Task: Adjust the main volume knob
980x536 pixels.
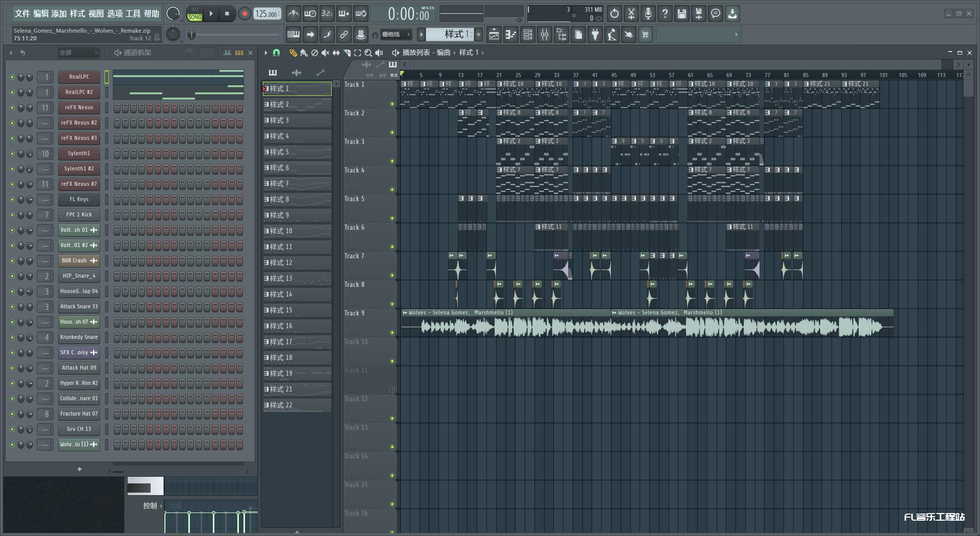Action: pyautogui.click(x=173, y=14)
